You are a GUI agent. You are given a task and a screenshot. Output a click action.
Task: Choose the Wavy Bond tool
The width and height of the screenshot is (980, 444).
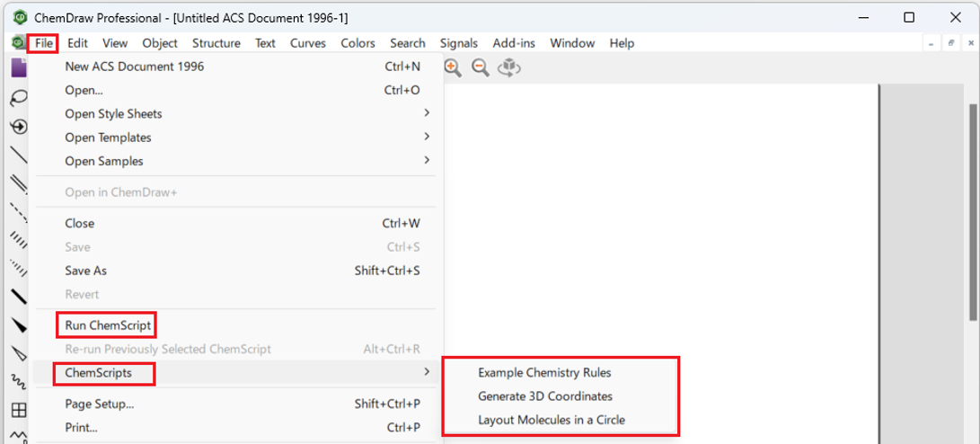pyautogui.click(x=18, y=381)
